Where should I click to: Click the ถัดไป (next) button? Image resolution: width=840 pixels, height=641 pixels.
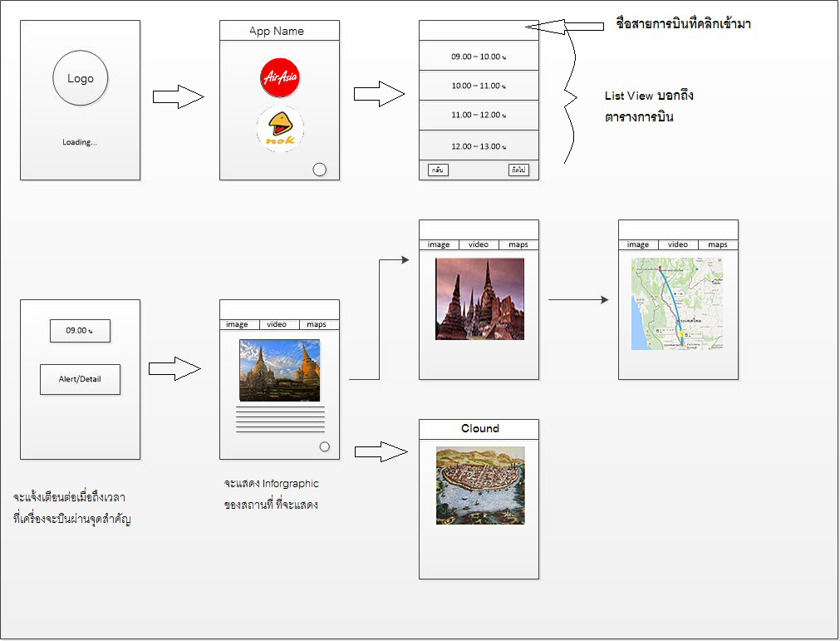[x=518, y=170]
